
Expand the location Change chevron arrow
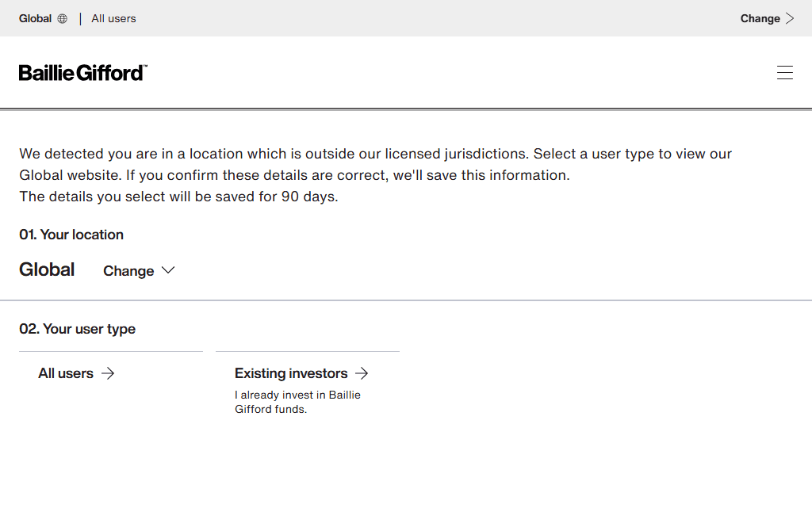click(x=168, y=270)
